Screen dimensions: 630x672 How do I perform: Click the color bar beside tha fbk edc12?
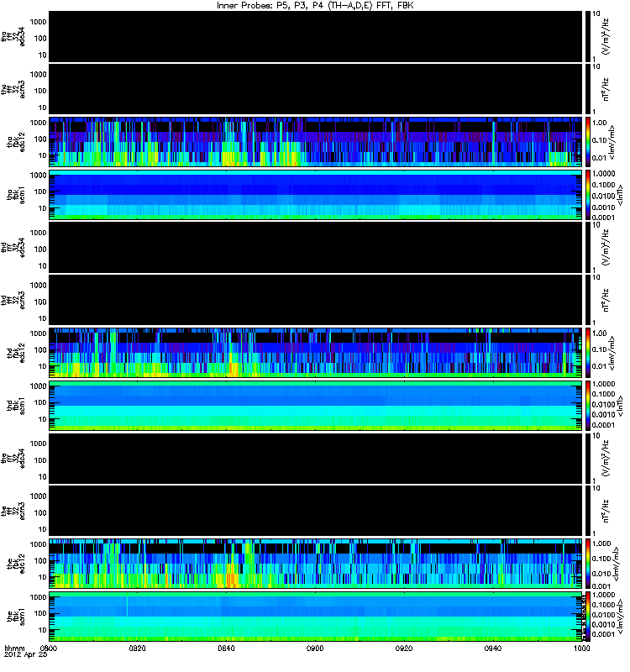[588, 142]
